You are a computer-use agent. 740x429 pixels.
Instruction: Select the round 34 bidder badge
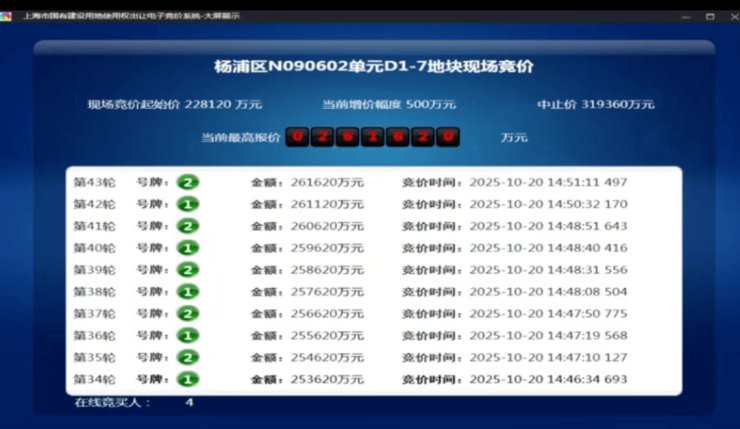tap(188, 380)
